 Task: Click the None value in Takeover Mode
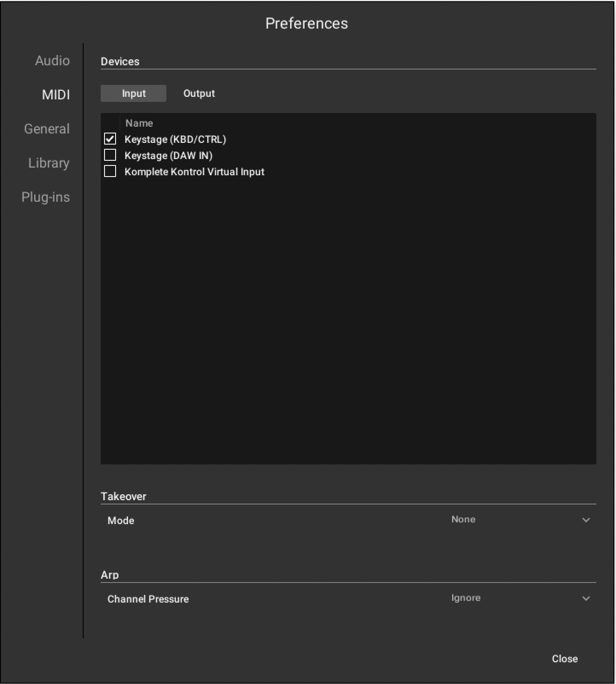(463, 519)
